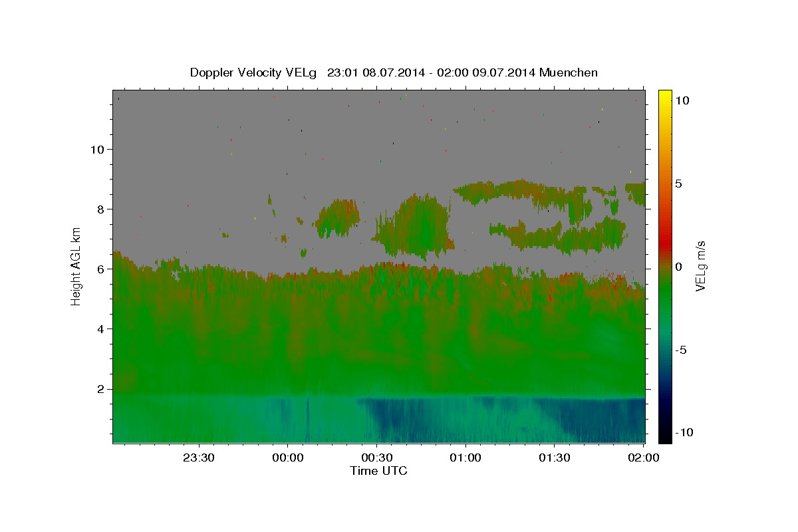Click the 'Muenchen' location in the title
Image resolution: width=798 pixels, height=532 pixels.
569,72
